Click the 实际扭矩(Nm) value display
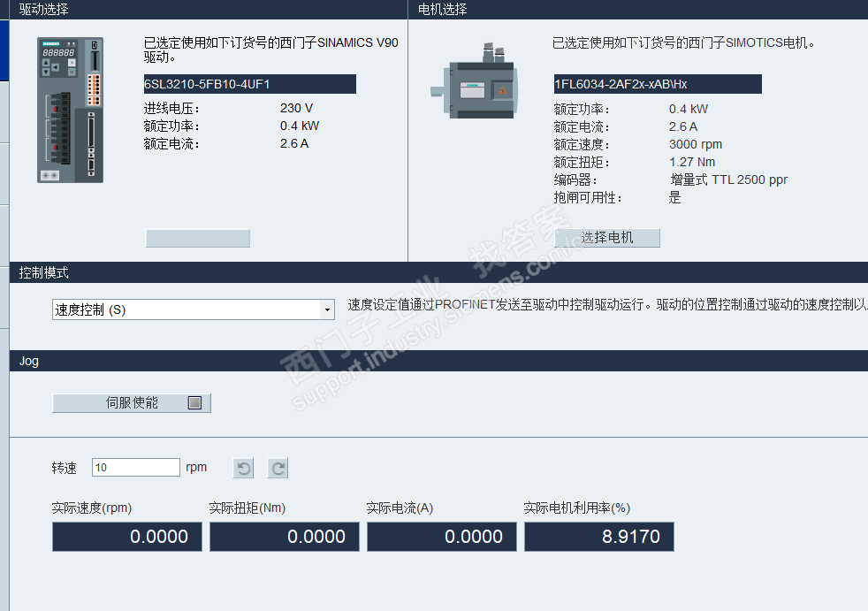The height and width of the screenshot is (611, 868). (x=285, y=537)
